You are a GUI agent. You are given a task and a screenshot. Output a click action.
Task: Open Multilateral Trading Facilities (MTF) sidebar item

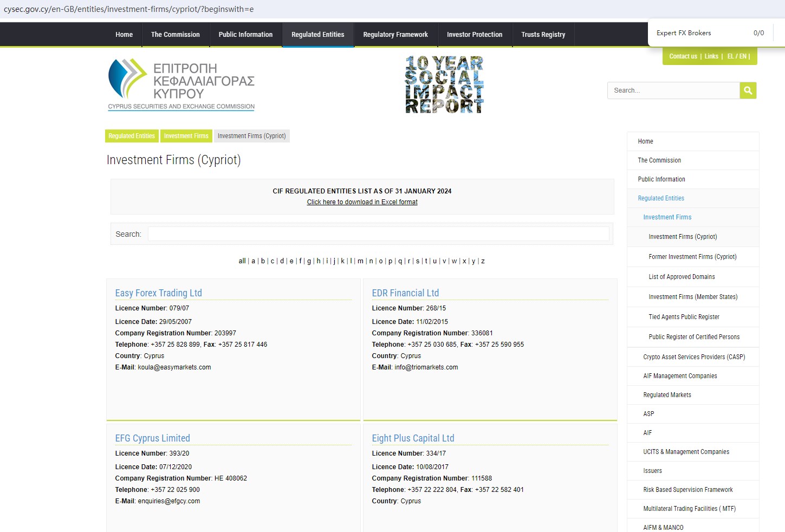693,509
